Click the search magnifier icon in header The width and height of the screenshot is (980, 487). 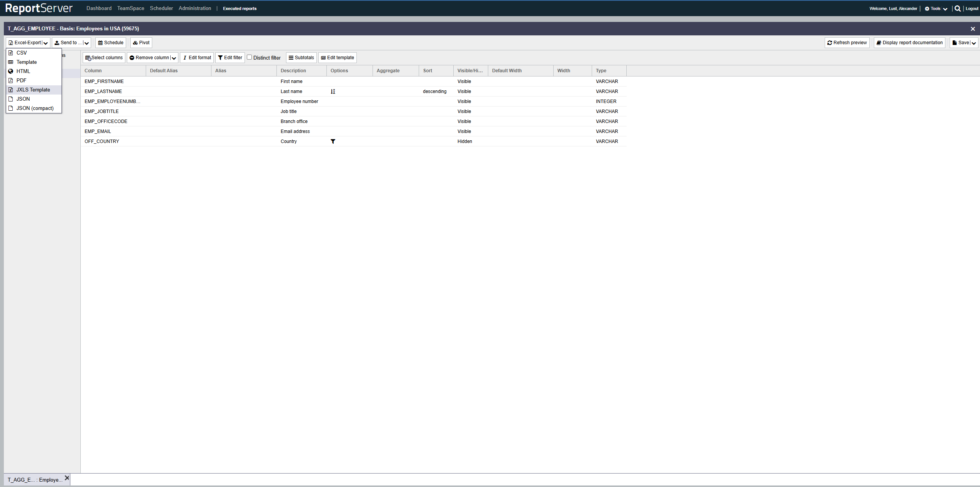tap(957, 8)
